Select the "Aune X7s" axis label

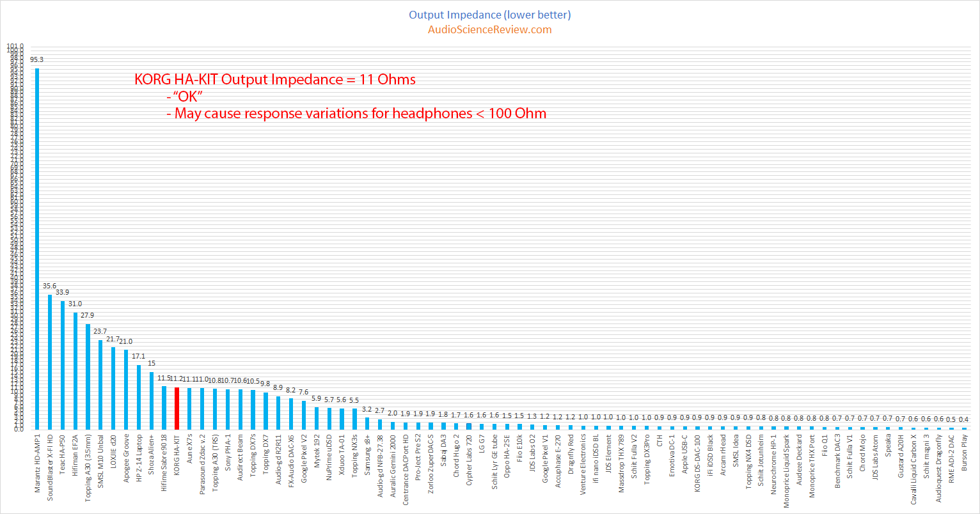[x=190, y=450]
